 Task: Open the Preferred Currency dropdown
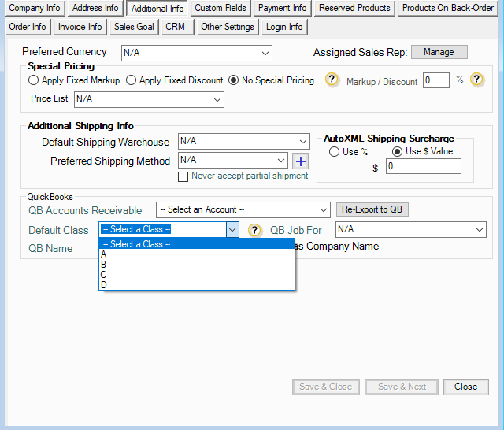196,53
